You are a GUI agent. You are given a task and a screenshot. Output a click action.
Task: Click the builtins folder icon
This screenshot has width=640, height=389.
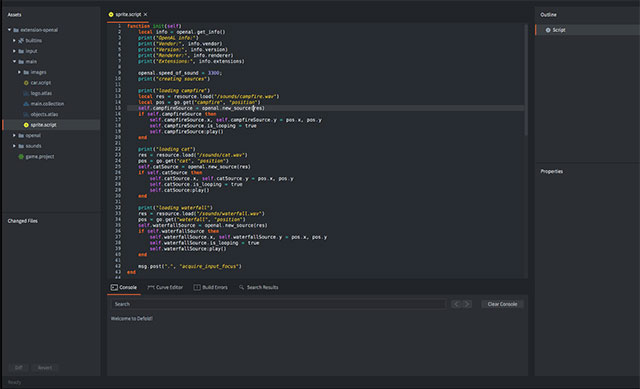click(x=21, y=40)
